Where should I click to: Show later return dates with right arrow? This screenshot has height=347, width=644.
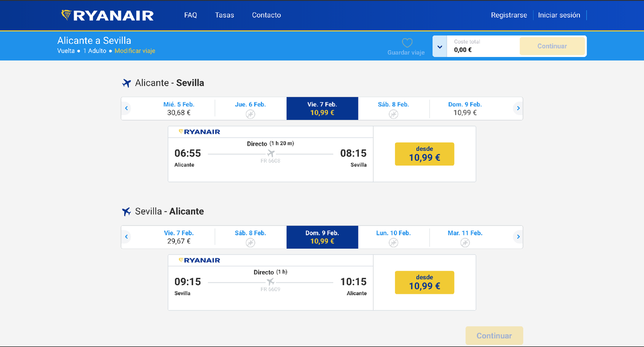click(x=518, y=237)
